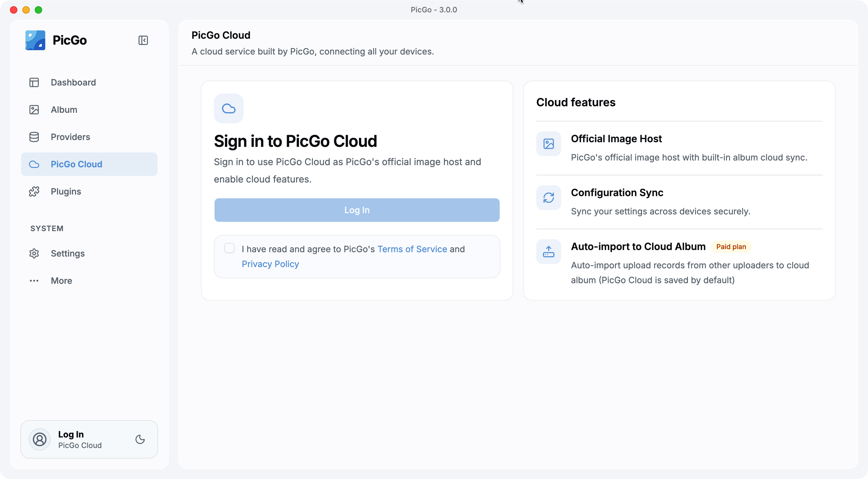Open the Privacy Policy link

[x=270, y=264]
